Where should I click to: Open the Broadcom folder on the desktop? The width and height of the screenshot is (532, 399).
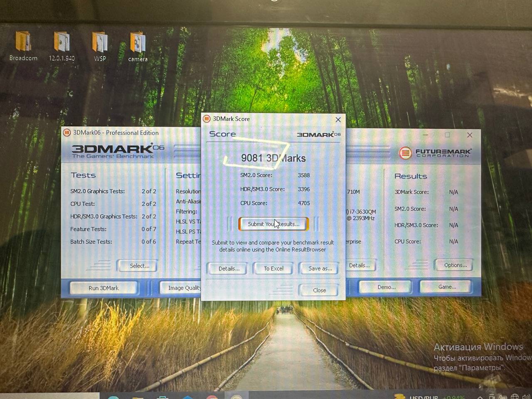coord(23,46)
